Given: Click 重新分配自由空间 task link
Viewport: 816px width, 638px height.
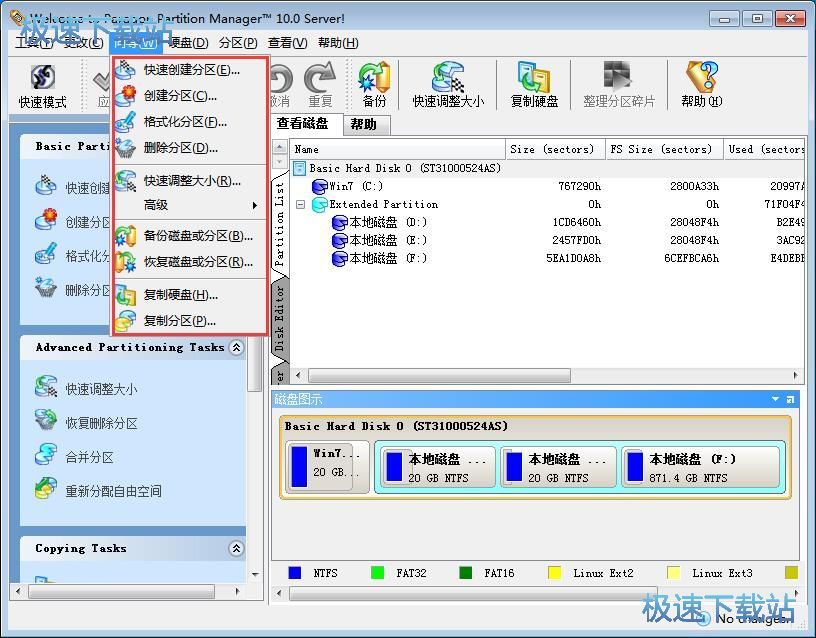Looking at the screenshot, I should [x=113, y=491].
